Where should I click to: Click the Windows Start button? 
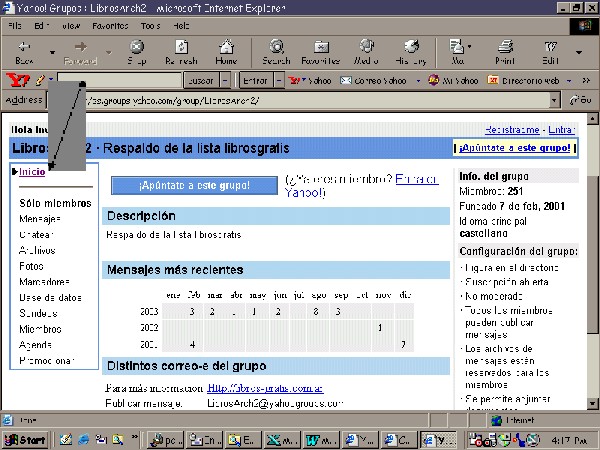click(x=25, y=440)
